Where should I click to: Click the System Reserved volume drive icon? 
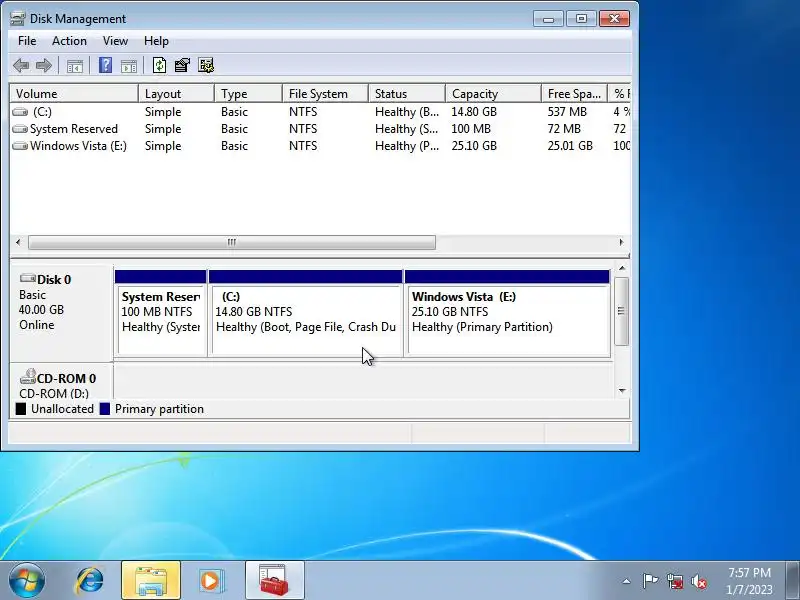pyautogui.click(x=20, y=129)
